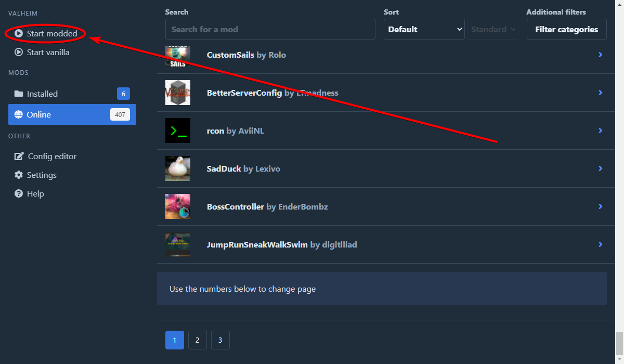Click the rcon mod terminal icon
Image resolution: width=624 pixels, height=364 pixels.
tap(177, 131)
